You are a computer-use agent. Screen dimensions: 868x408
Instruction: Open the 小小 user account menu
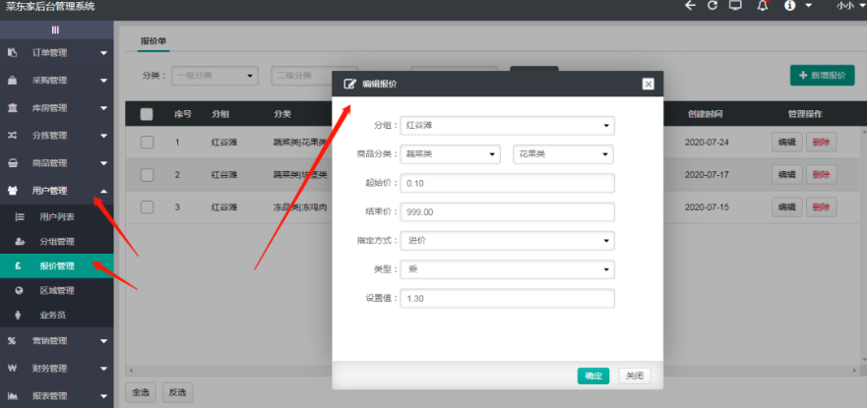coord(846,6)
